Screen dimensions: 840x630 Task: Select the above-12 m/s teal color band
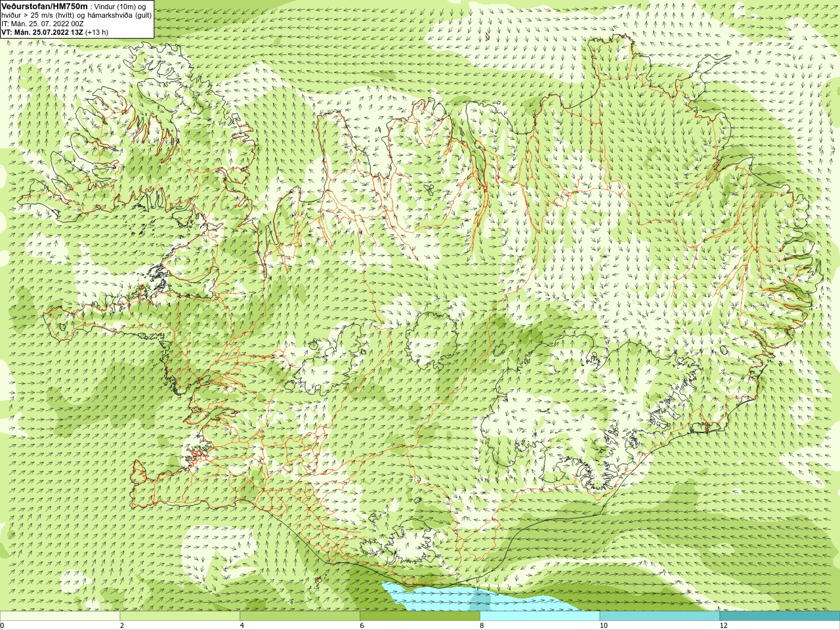pyautogui.click(x=780, y=616)
